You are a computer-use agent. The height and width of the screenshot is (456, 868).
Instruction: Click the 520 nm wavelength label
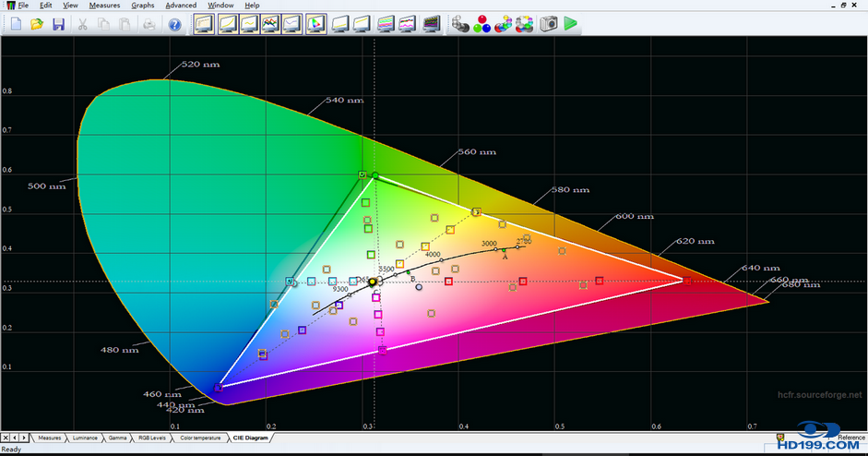click(200, 65)
